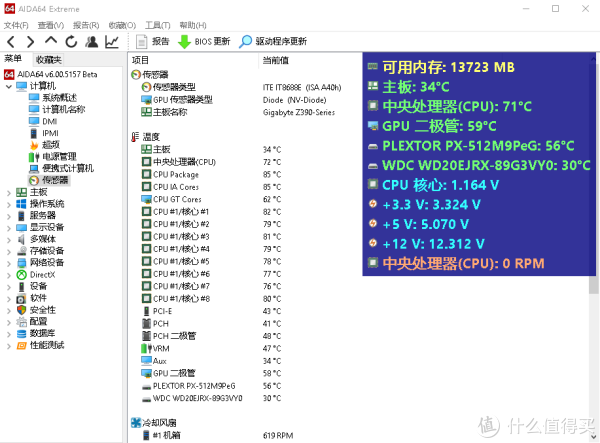Screen dimensions: 600x443
Task: Click BIOS 更新 toolbar button
Action: click(x=204, y=41)
